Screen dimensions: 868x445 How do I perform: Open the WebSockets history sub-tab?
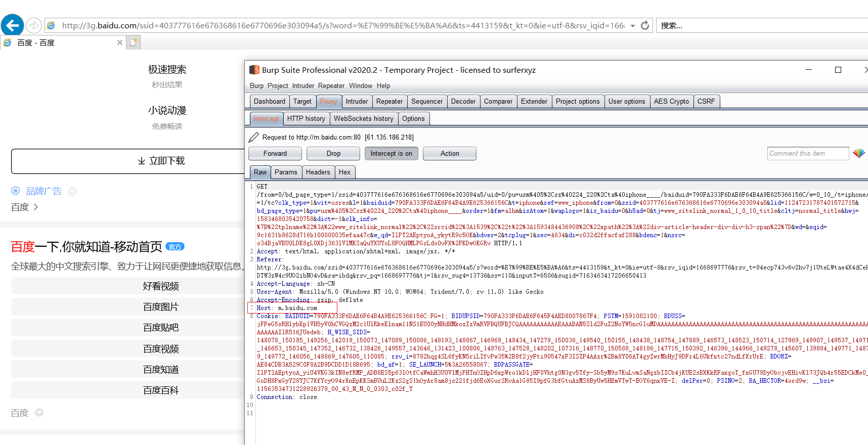click(x=364, y=119)
